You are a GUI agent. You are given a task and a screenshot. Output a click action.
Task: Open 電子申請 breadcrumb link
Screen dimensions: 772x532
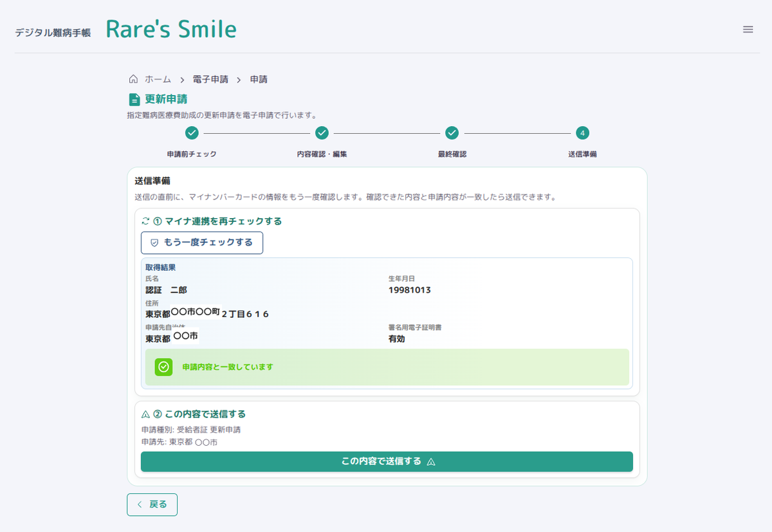[x=210, y=79]
